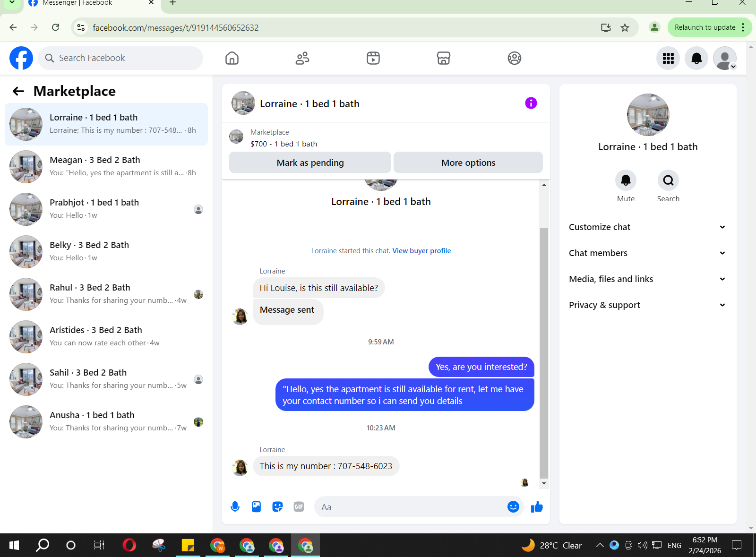Viewport: 756px width, 557px height.
Task: Click large listing photo in right panel
Action: coord(648,115)
